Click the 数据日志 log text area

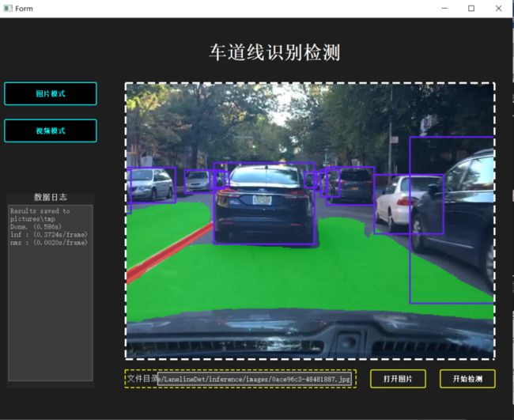pyautogui.click(x=51, y=293)
